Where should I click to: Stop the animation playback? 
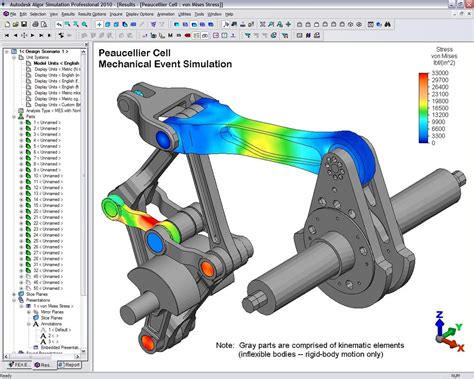coord(49,35)
